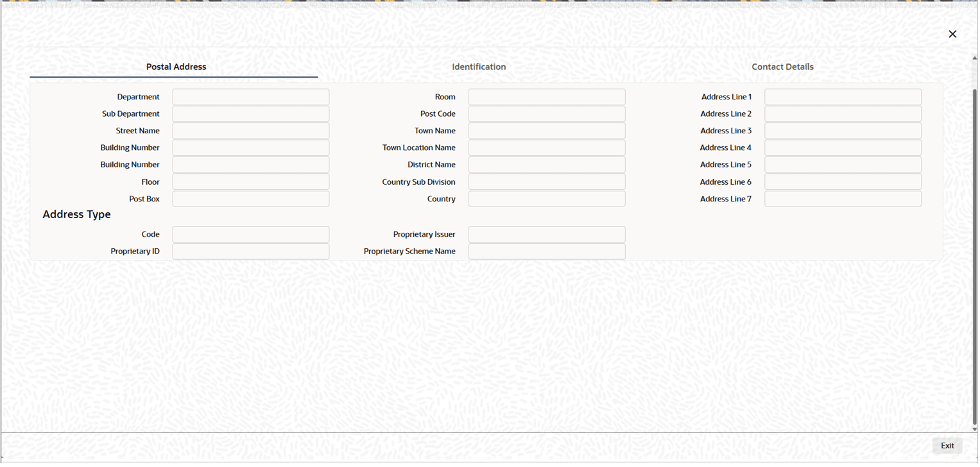
Task: Switch to the Postal Address tab
Action: [x=176, y=67]
